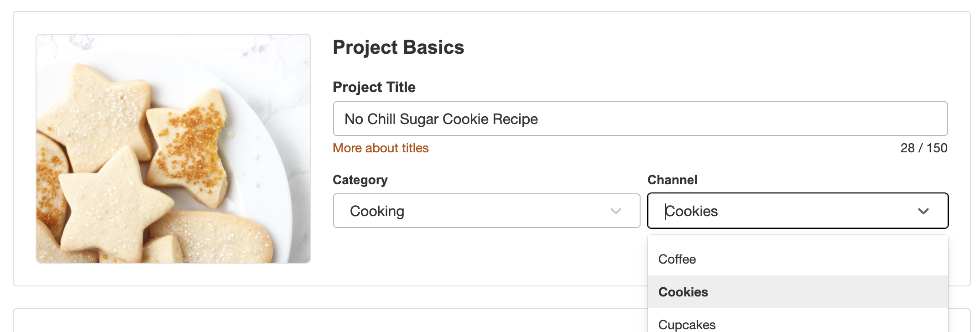Click the Category field label
This screenshot has width=980, height=332.
pyautogui.click(x=360, y=180)
